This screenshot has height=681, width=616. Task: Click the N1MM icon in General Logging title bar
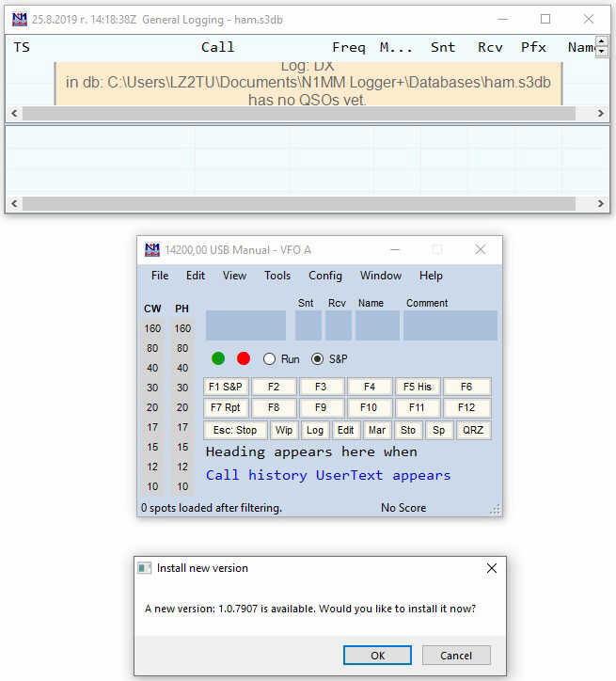click(x=20, y=19)
